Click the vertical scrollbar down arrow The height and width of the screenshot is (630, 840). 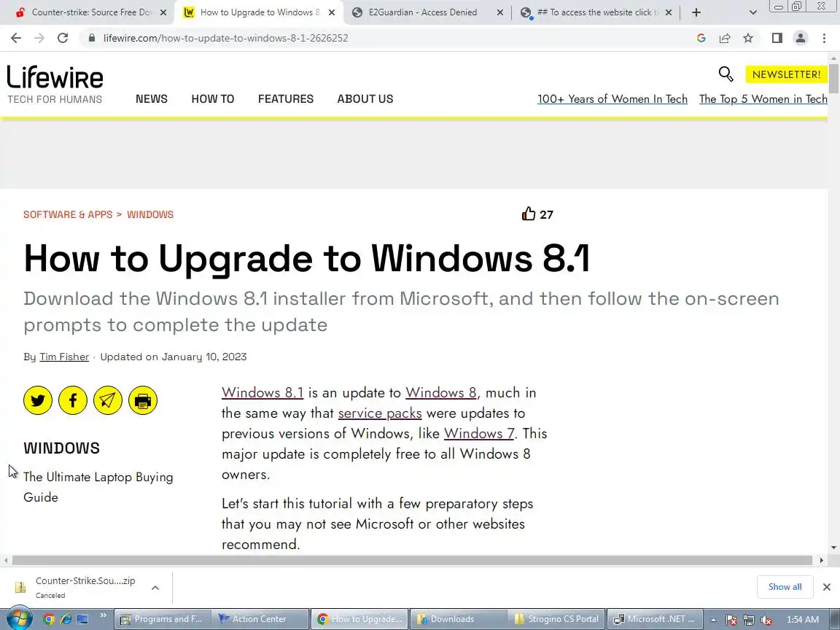tap(833, 548)
